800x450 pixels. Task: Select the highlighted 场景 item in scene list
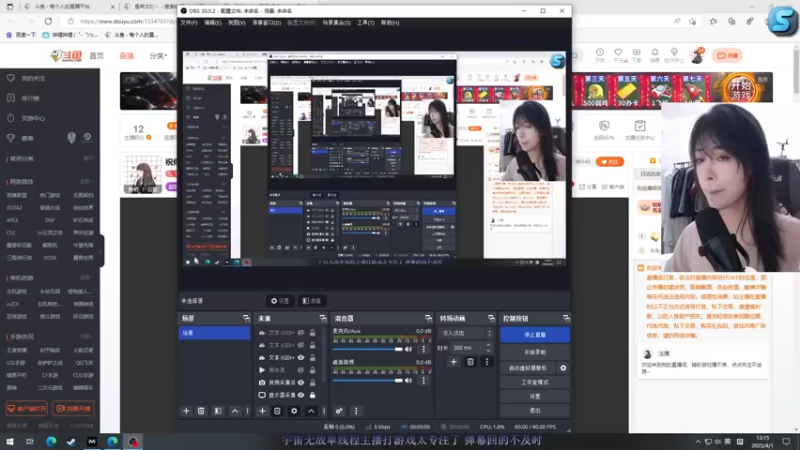[x=214, y=333]
